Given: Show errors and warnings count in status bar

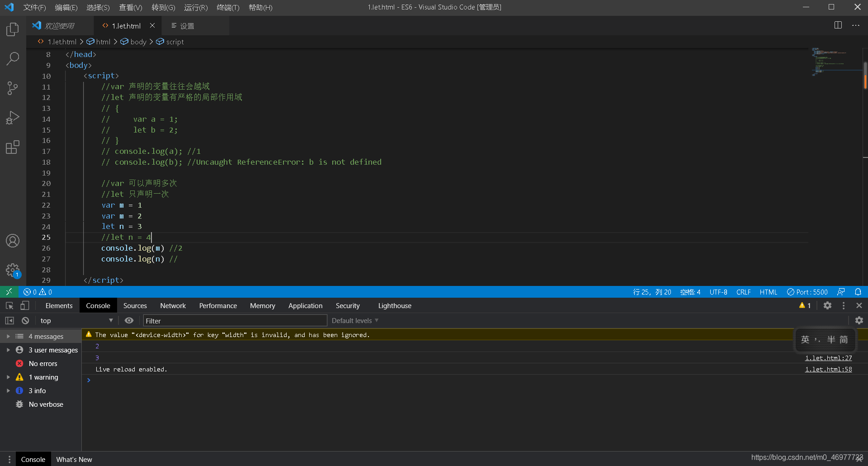Looking at the screenshot, I should pyautogui.click(x=38, y=292).
